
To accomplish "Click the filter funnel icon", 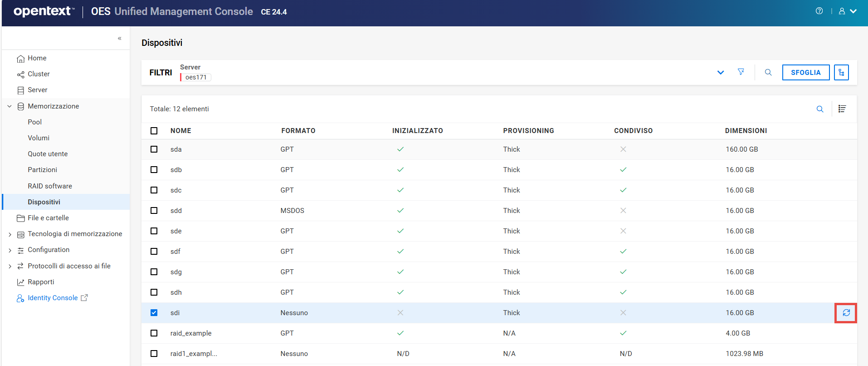I will [x=741, y=72].
